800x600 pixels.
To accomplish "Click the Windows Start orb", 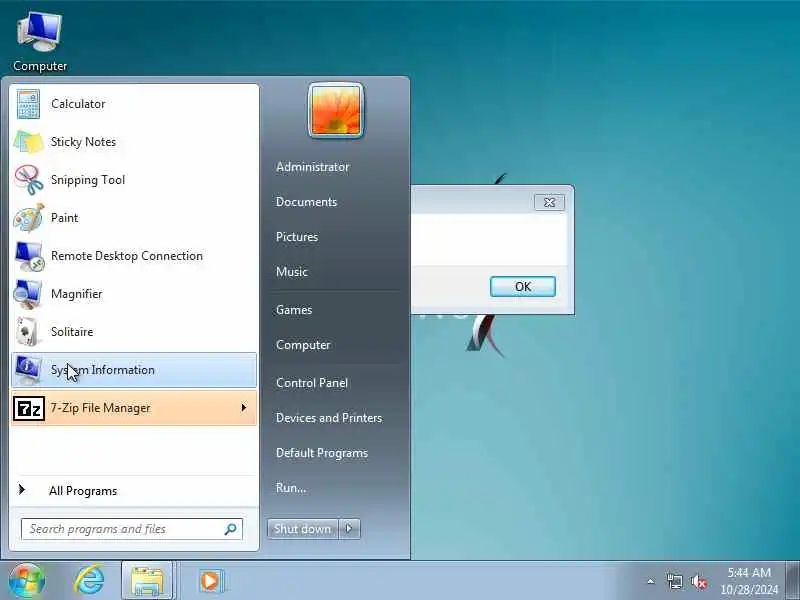I will pos(27,581).
